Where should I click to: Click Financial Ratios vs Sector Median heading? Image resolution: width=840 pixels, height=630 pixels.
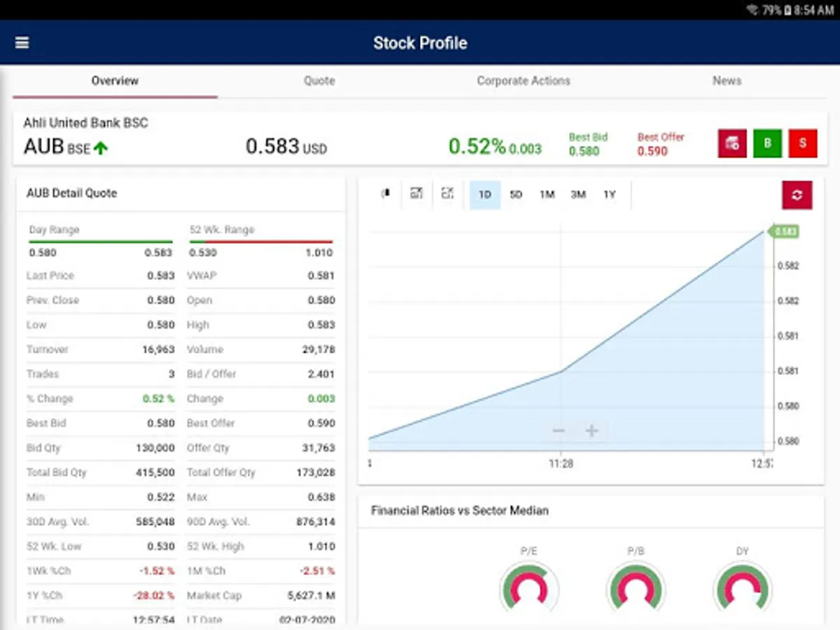tap(460, 511)
